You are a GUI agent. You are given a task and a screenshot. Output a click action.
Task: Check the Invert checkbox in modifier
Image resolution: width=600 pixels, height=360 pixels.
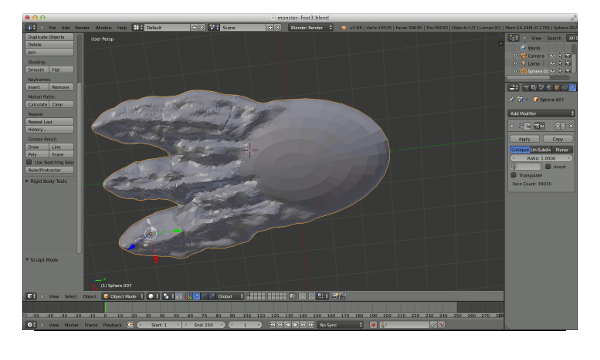coord(548,167)
